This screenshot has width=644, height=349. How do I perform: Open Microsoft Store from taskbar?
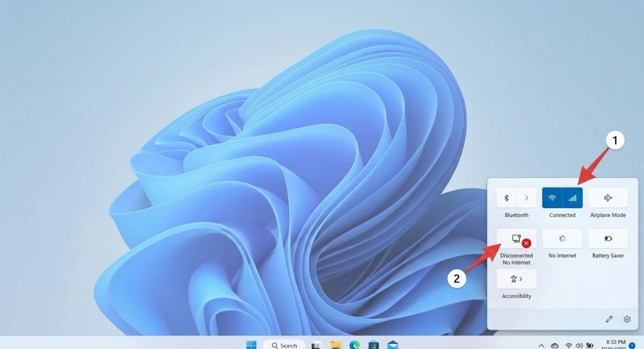coord(374,345)
